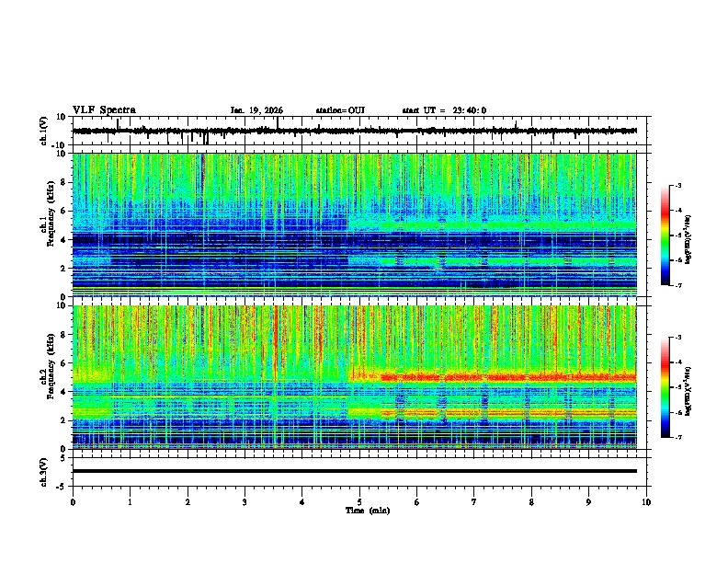Click the time axis tick label '9'
Viewport: 728px width, 563px height.
(588, 502)
